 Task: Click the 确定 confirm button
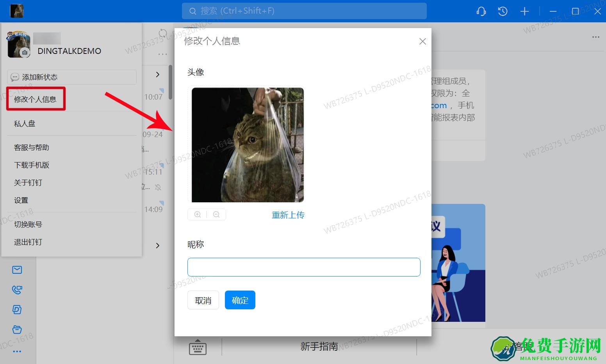click(x=240, y=300)
